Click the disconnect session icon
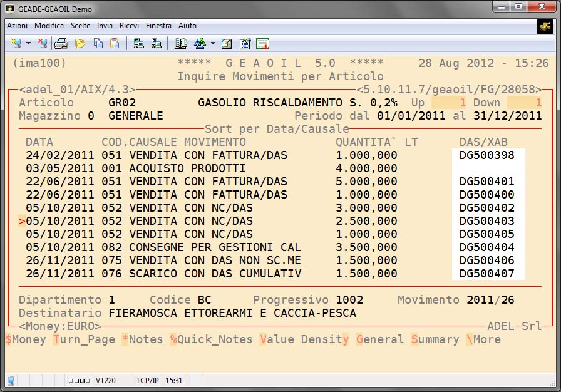The height and width of the screenshot is (392, 561). click(42, 43)
